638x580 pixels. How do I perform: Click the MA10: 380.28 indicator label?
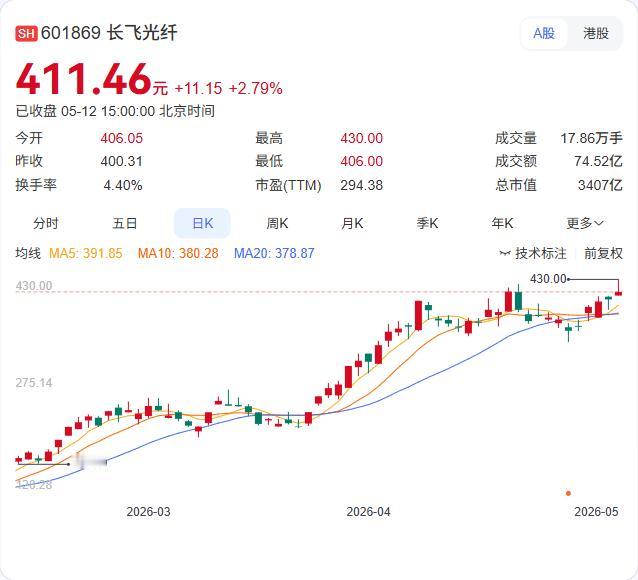pyautogui.click(x=178, y=253)
